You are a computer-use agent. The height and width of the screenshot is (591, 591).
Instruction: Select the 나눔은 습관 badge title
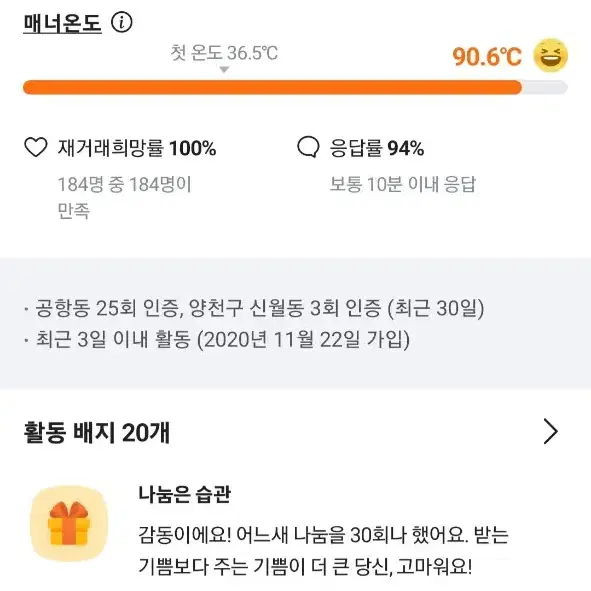pos(185,494)
